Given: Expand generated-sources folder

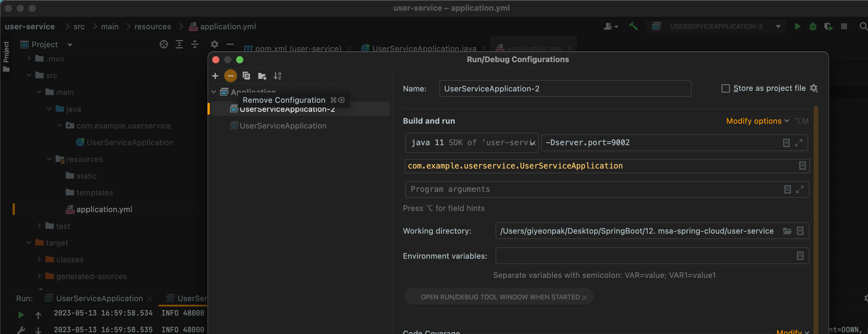Looking at the screenshot, I should click(x=39, y=276).
